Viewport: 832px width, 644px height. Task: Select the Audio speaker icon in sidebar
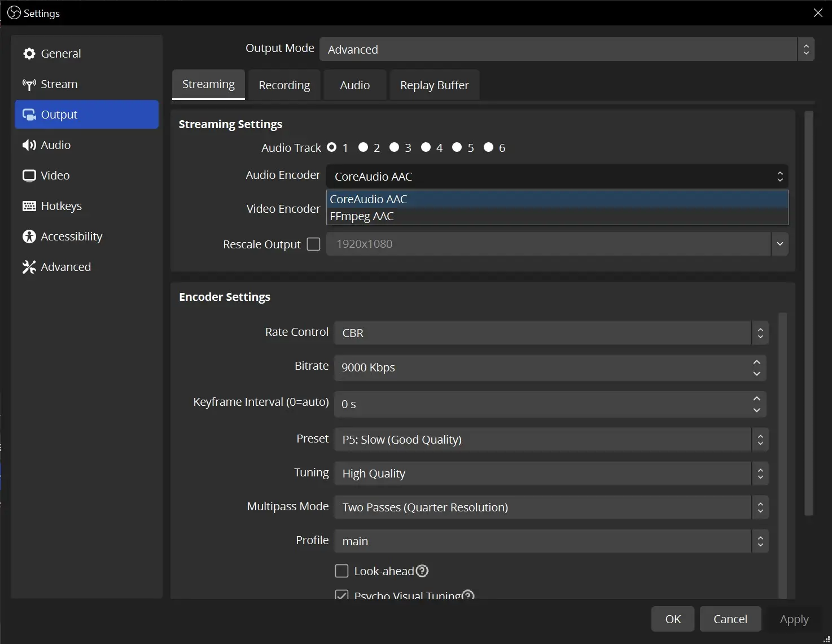click(x=29, y=145)
